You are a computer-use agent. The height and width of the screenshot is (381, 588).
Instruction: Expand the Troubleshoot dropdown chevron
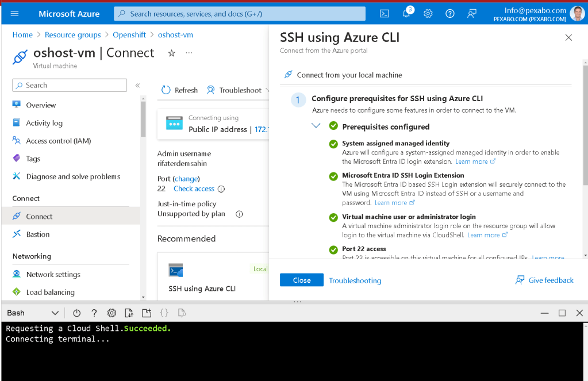267,90
